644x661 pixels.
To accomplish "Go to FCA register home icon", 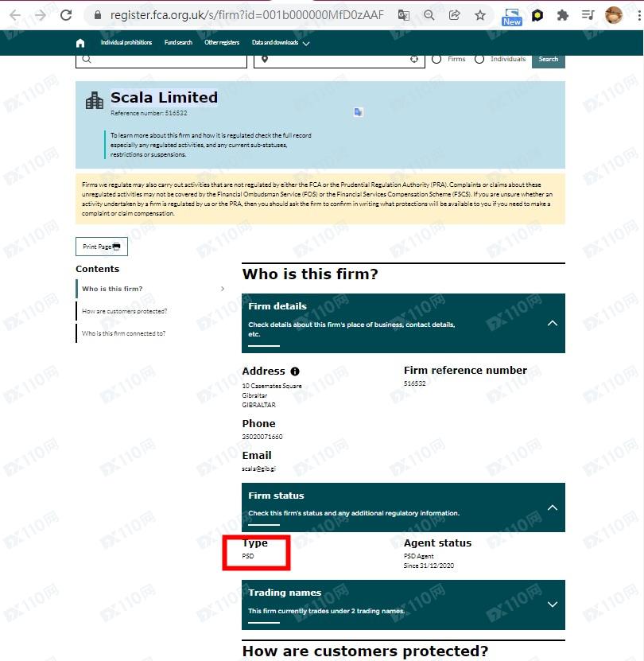I will pyautogui.click(x=80, y=43).
